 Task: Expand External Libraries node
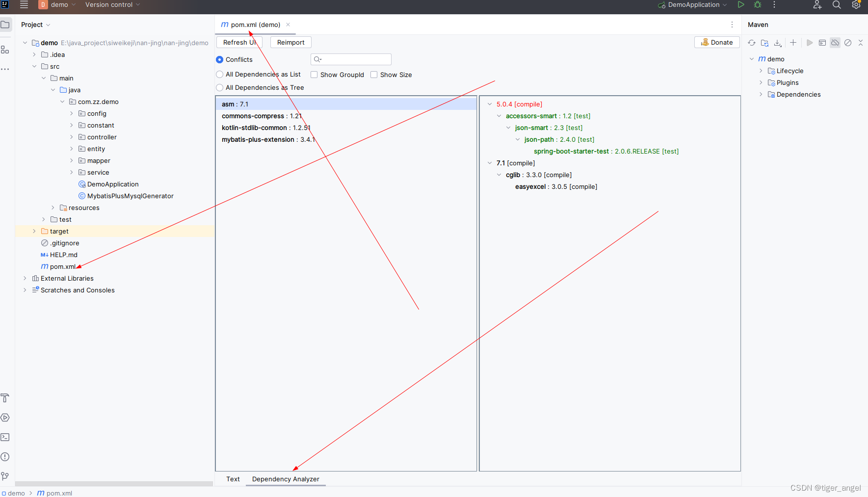coord(25,278)
